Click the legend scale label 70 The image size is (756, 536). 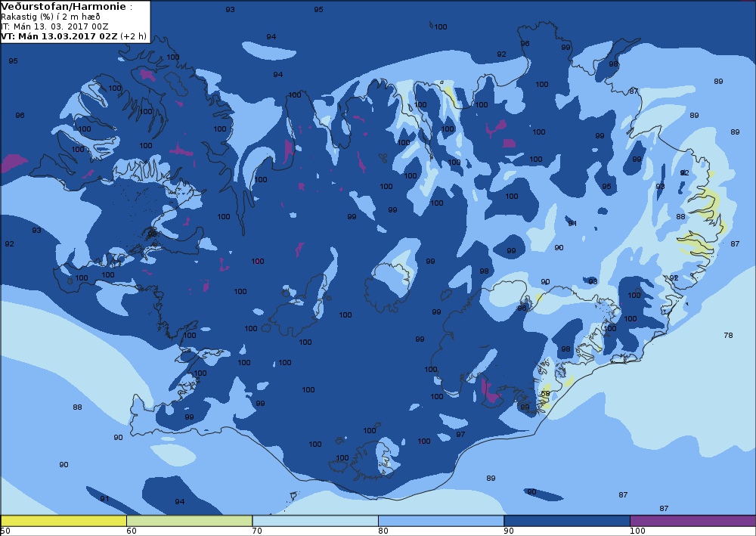(257, 531)
